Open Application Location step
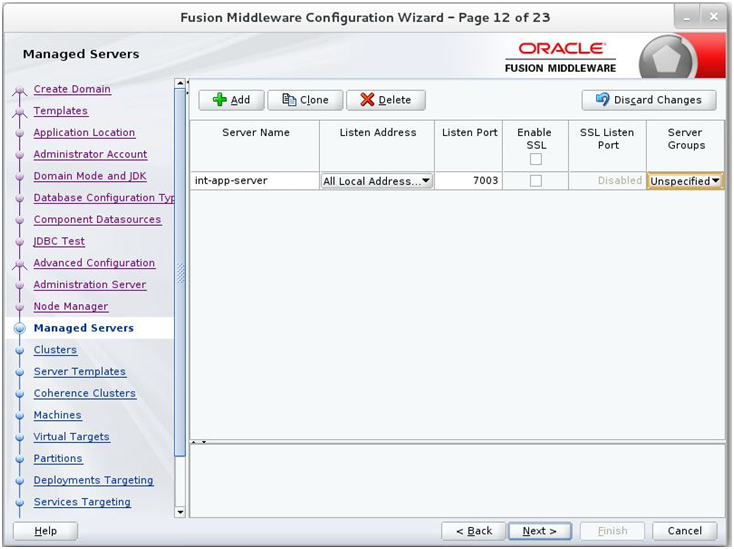The width and height of the screenshot is (734, 549). coord(84,132)
